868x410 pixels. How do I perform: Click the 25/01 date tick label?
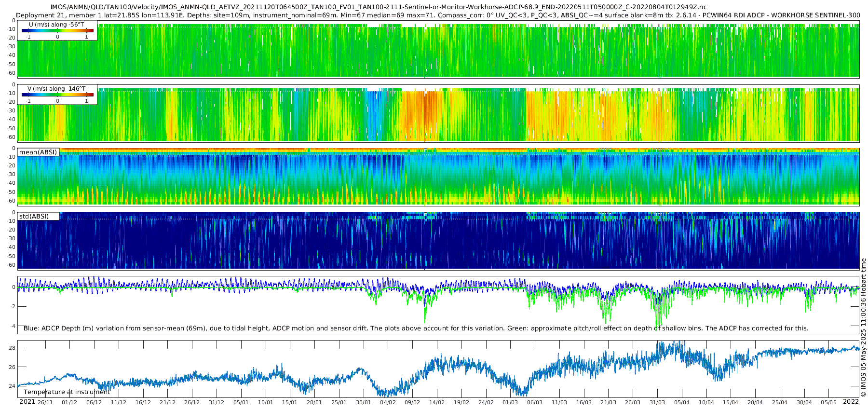tap(339, 402)
